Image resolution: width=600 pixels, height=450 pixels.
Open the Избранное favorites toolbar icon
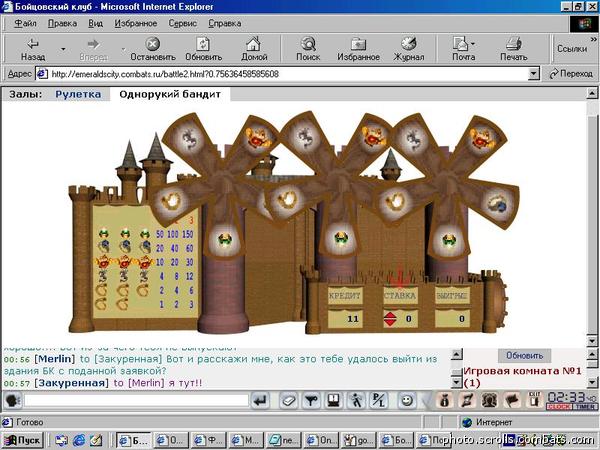coord(358,44)
